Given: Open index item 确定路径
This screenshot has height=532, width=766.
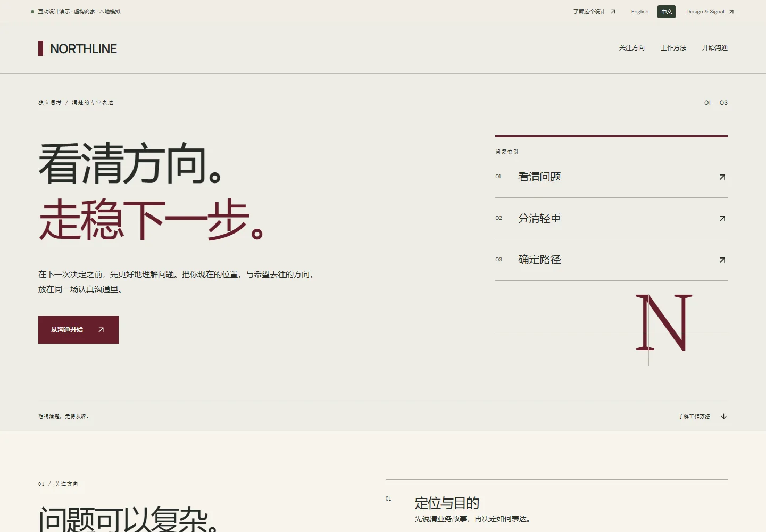Looking at the screenshot, I should point(611,260).
